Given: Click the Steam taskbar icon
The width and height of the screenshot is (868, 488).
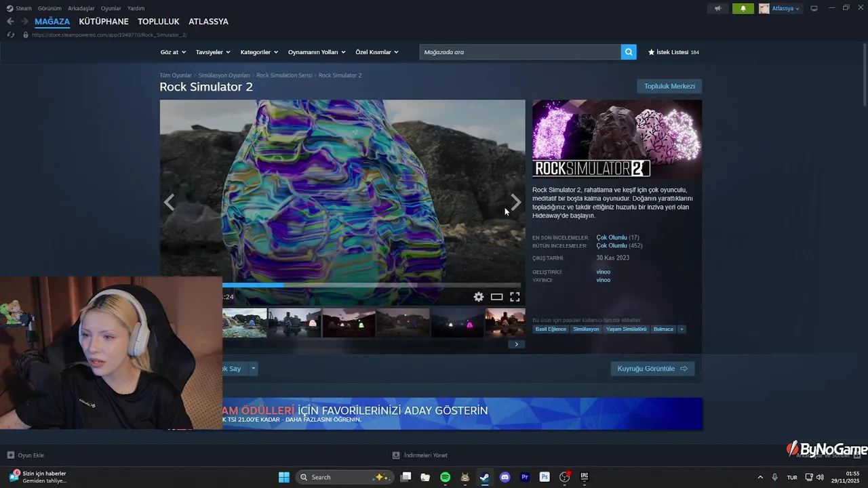Looking at the screenshot, I should click(x=485, y=477).
